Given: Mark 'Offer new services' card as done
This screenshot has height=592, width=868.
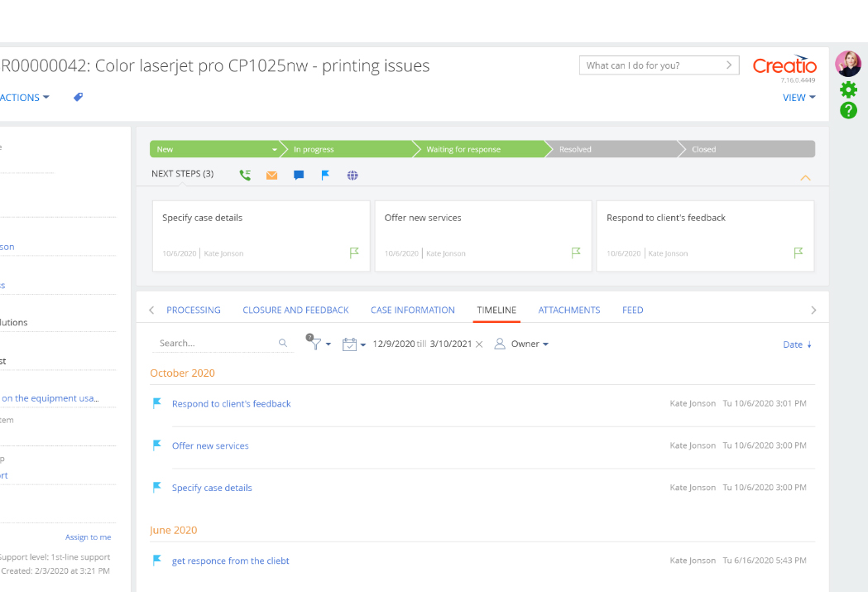Looking at the screenshot, I should [576, 253].
